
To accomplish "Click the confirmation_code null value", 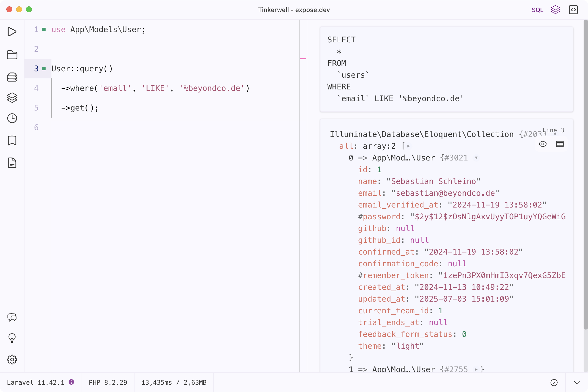I will click(457, 264).
